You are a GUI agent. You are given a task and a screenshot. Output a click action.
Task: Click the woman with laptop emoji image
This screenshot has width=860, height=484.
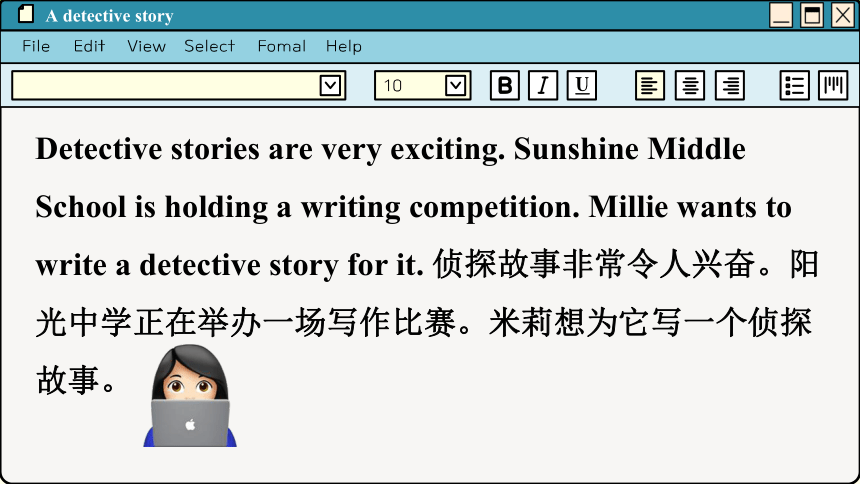tap(190, 396)
